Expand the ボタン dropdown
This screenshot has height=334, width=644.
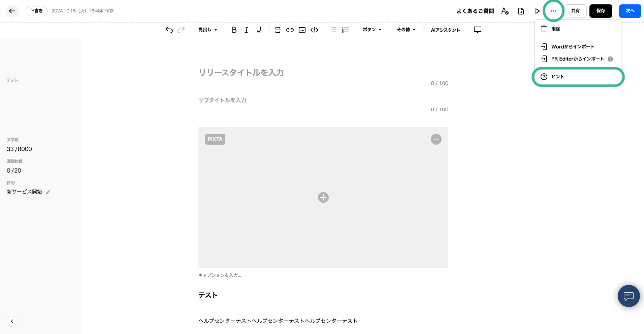point(372,30)
